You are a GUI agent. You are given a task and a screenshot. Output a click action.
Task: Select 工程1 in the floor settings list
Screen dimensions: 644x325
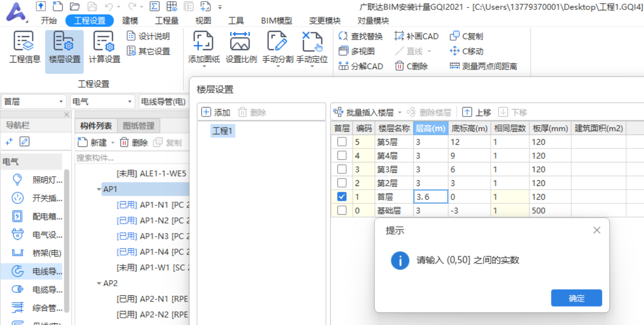click(x=222, y=131)
